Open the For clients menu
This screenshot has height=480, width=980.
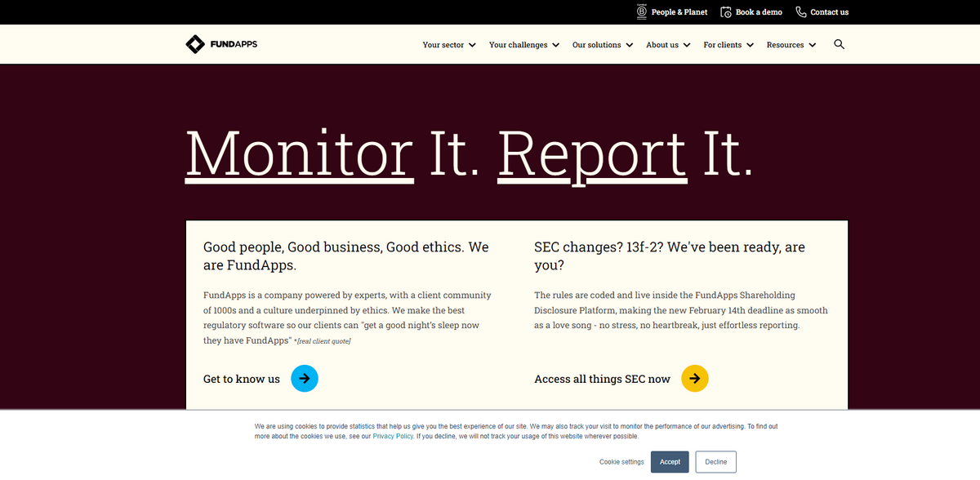(x=728, y=45)
